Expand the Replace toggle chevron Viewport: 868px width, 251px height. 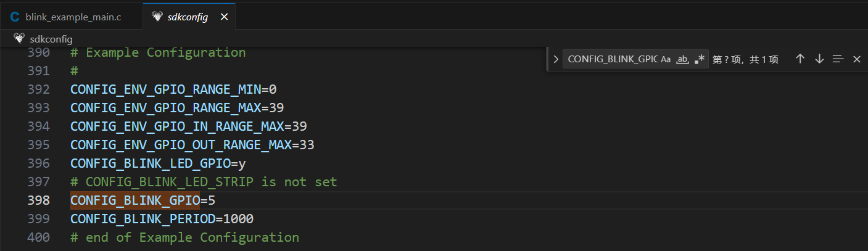pyautogui.click(x=555, y=59)
